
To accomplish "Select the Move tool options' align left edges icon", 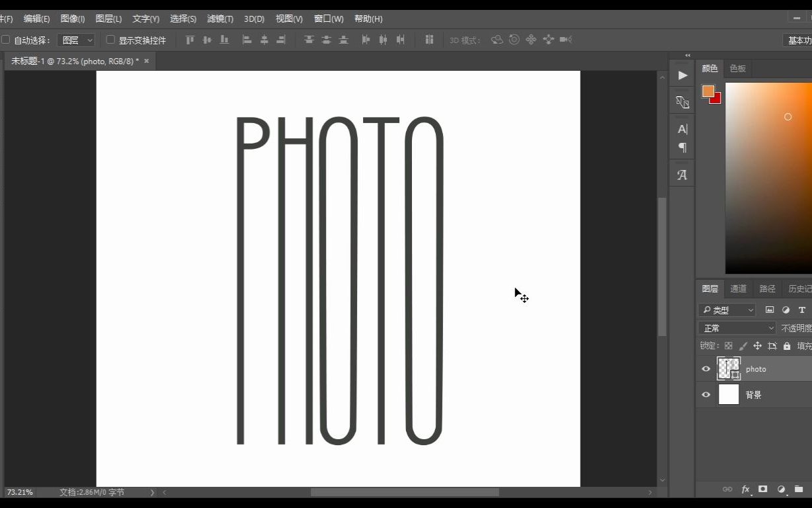I will [247, 40].
